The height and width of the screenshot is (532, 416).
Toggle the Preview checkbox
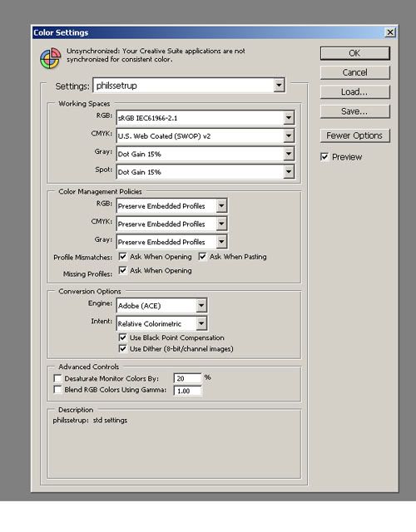[x=324, y=157]
